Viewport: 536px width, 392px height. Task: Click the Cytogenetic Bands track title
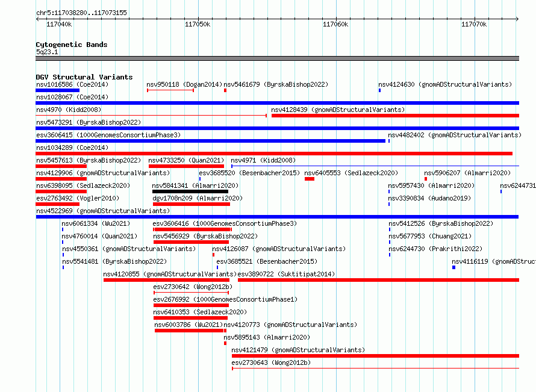(72, 45)
